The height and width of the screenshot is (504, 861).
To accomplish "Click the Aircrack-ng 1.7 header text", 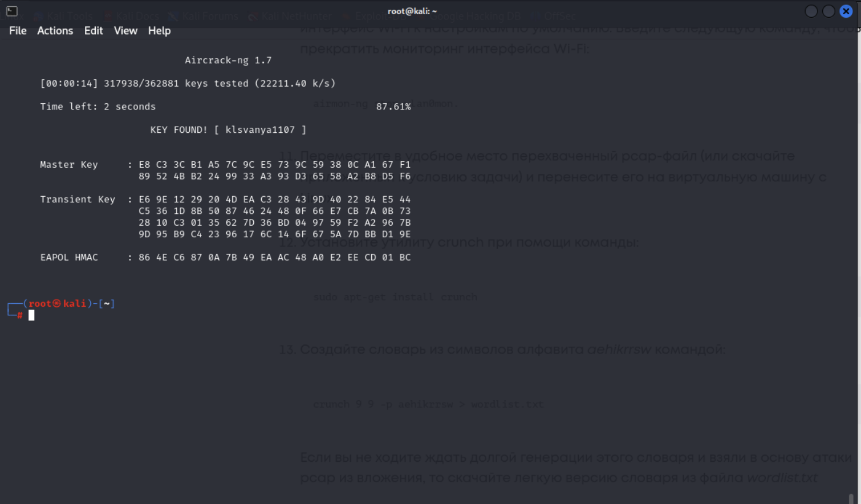I will click(x=228, y=60).
